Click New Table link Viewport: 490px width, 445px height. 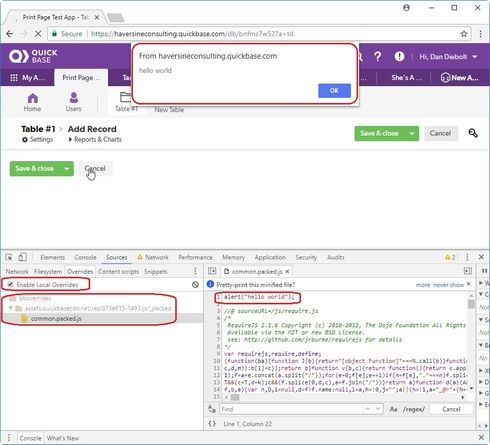pos(169,109)
